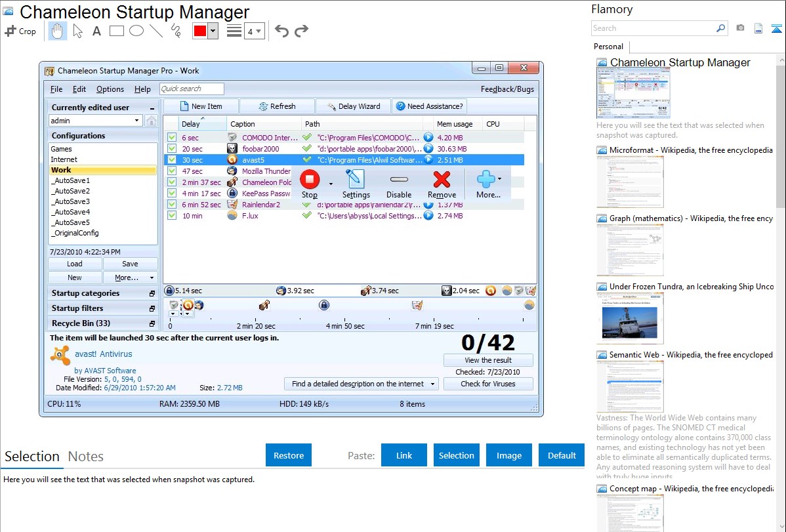Uncheck the F.lux 10 min checkbox

tap(172, 216)
